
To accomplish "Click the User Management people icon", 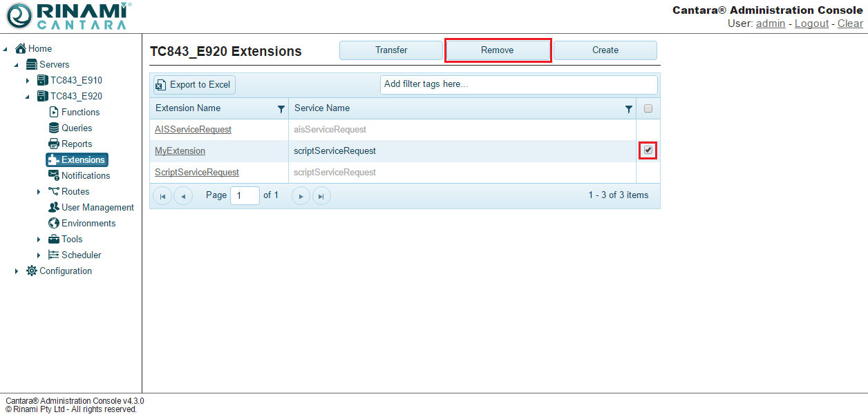I will tap(54, 207).
